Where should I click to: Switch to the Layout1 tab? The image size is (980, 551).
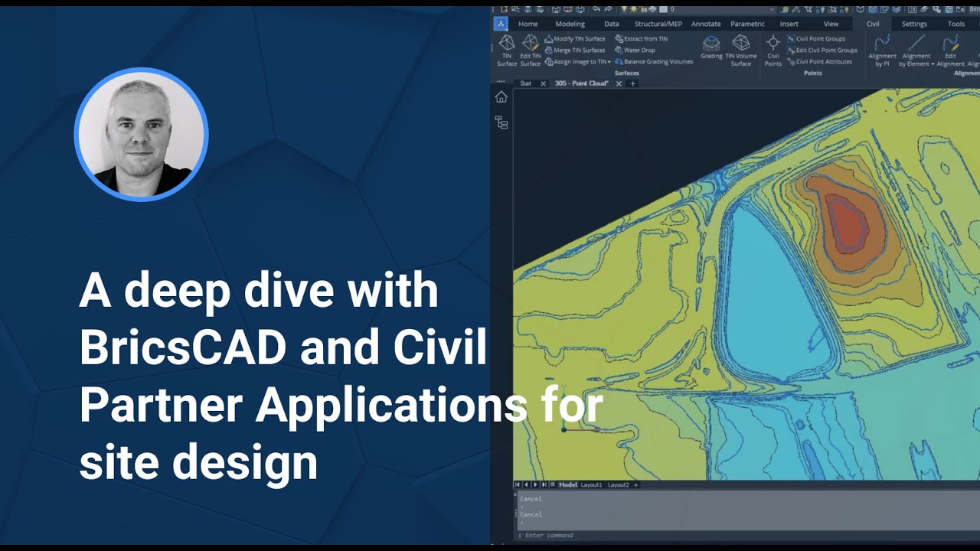click(591, 484)
